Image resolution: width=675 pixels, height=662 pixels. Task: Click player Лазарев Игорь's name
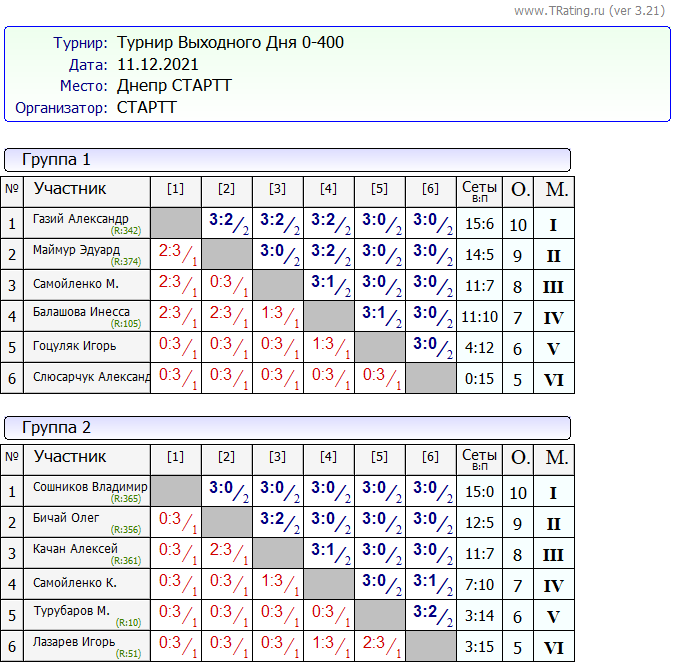tap(74, 642)
